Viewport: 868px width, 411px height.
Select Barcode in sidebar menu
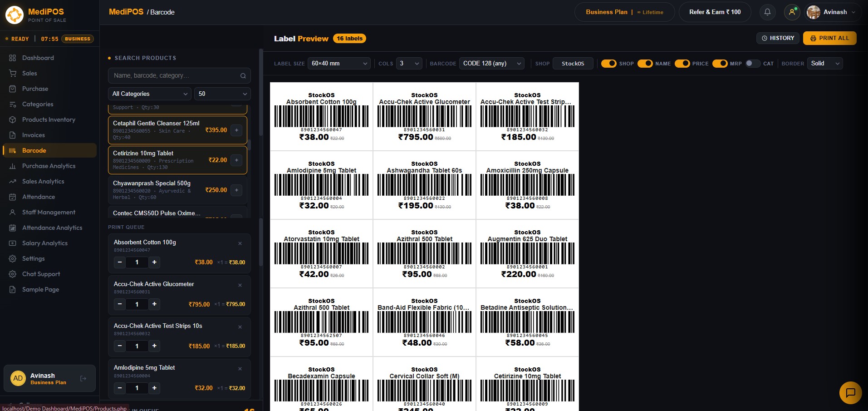(50, 150)
